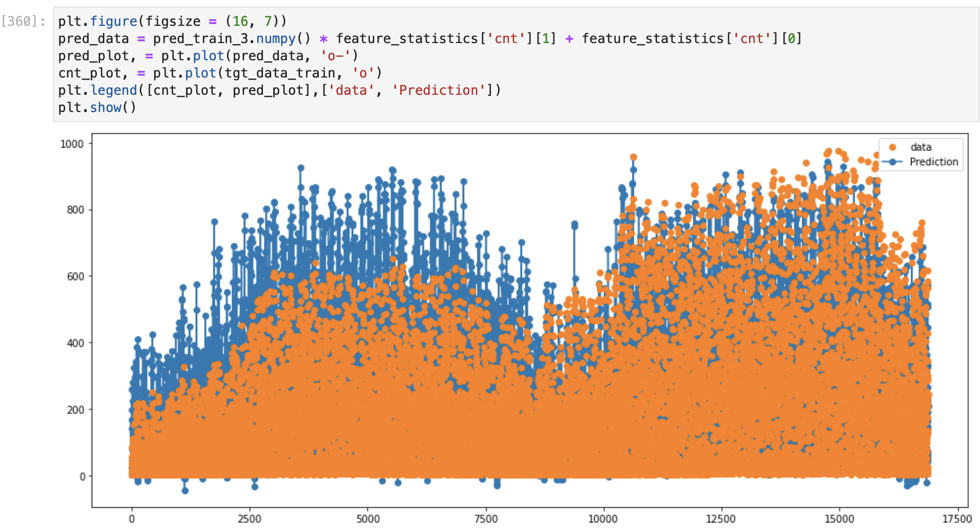Click x-axis tick label 17500

tap(957, 519)
